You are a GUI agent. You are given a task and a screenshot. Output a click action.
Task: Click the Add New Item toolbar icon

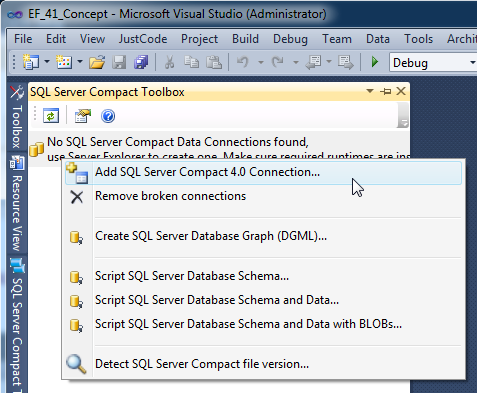coord(64,62)
